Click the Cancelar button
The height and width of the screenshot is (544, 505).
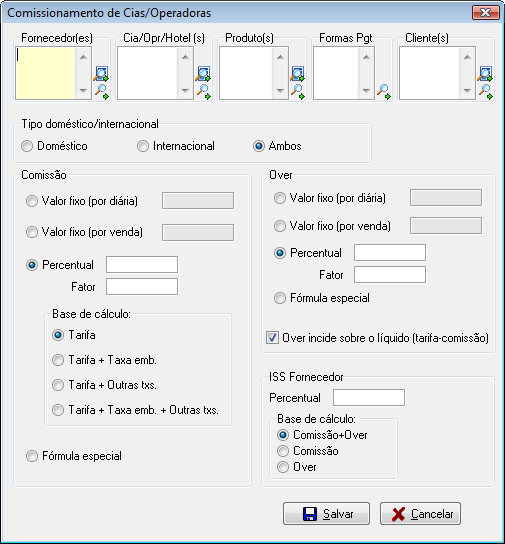coord(420,513)
